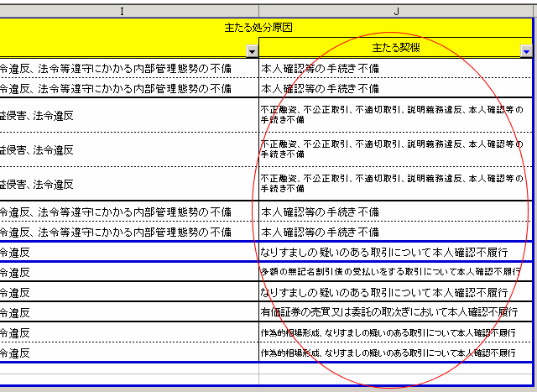Click the yellow 主たる処分原因 merged header
Image resolution: width=537 pixels, height=392 pixels.
pos(268,29)
